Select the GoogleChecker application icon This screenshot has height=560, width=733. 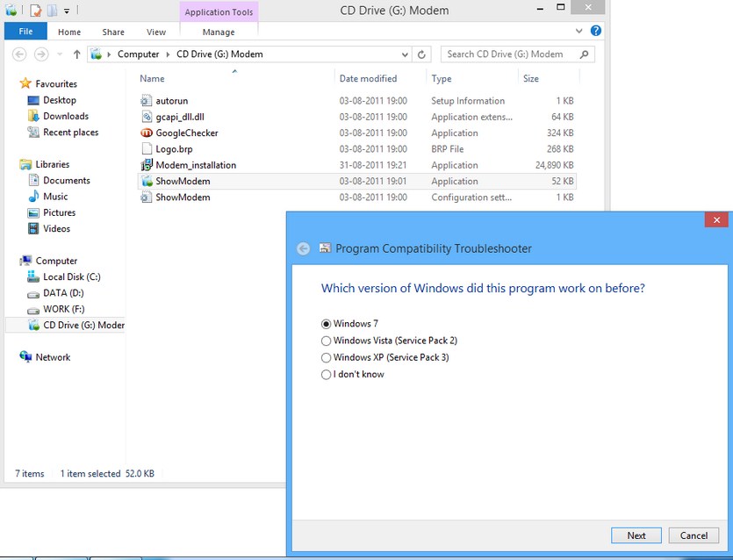pos(147,133)
